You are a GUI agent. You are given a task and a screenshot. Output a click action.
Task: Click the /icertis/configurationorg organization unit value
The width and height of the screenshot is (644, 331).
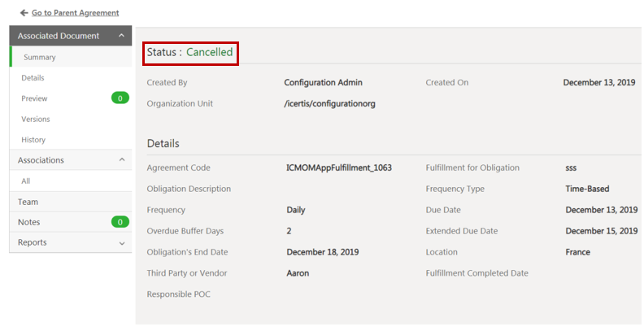(329, 104)
